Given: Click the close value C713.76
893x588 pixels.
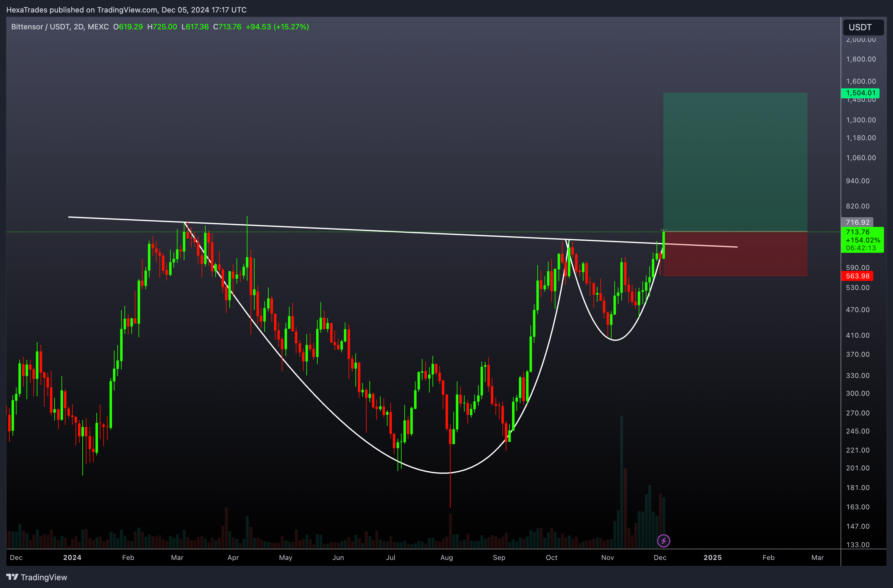Looking at the screenshot, I should click(x=227, y=27).
